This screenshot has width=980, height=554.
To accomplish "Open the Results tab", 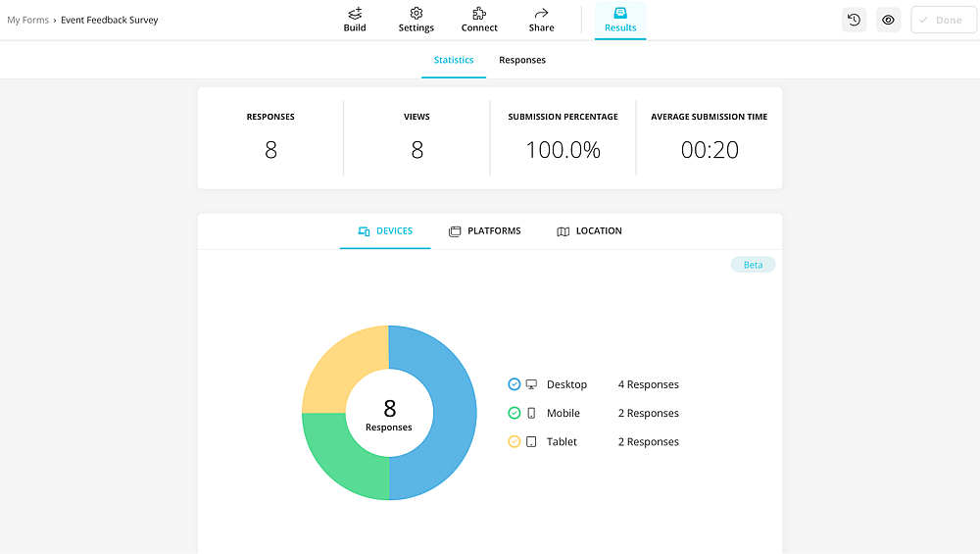I will tap(620, 20).
